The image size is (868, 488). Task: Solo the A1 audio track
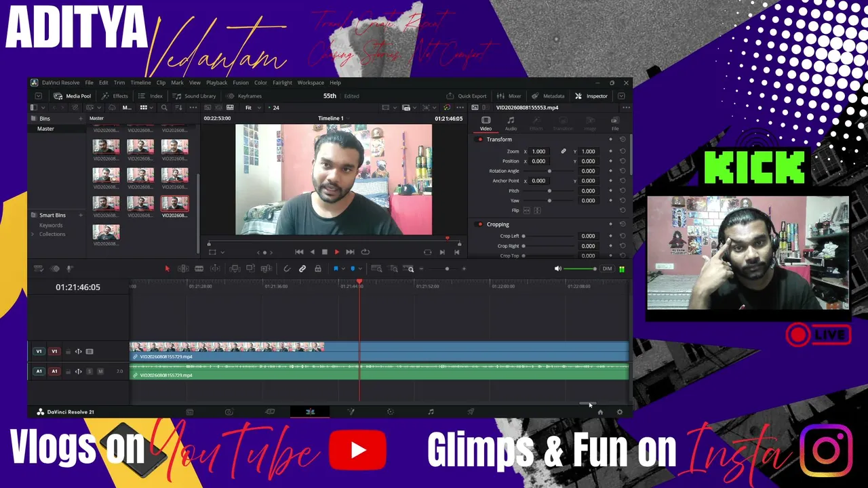90,371
